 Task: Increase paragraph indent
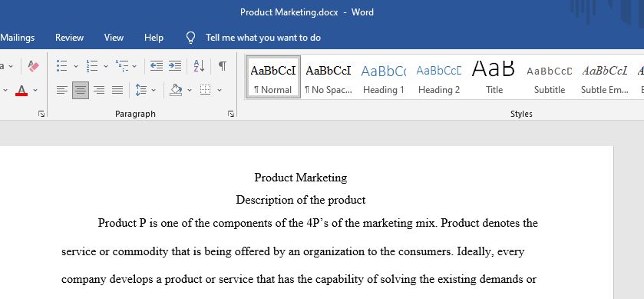pyautogui.click(x=175, y=66)
